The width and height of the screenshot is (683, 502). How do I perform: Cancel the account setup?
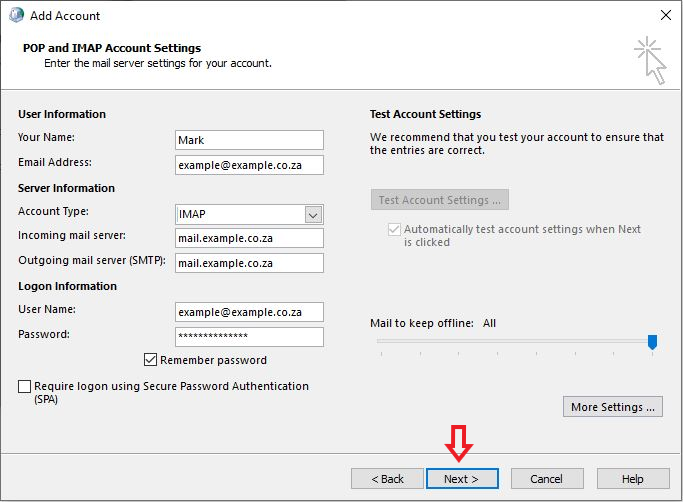(x=547, y=478)
